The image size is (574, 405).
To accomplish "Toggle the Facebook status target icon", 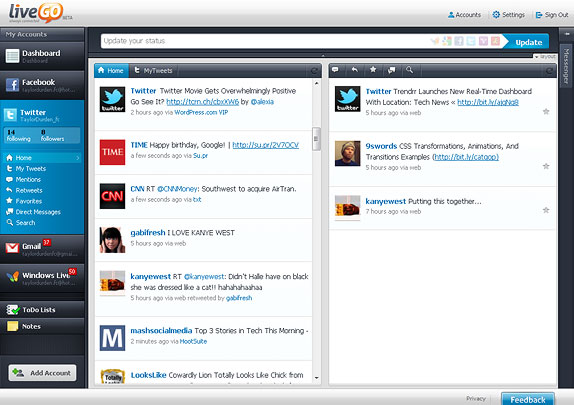I will click(459, 41).
